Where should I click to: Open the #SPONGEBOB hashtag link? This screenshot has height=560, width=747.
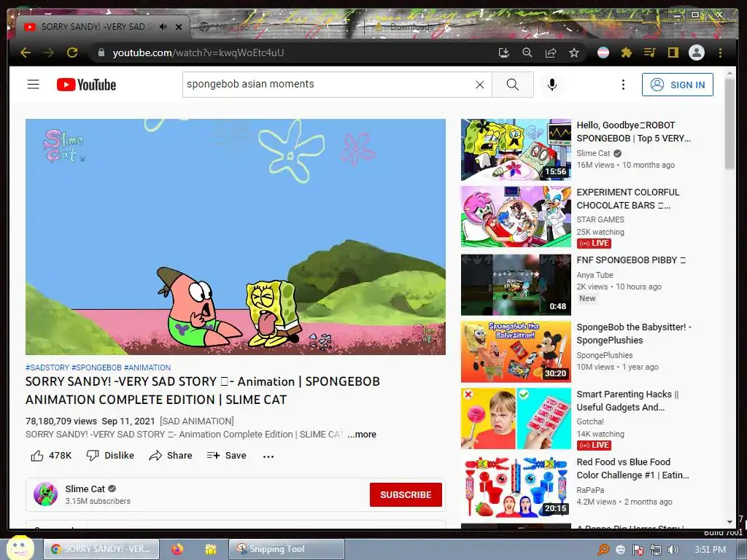click(x=96, y=367)
